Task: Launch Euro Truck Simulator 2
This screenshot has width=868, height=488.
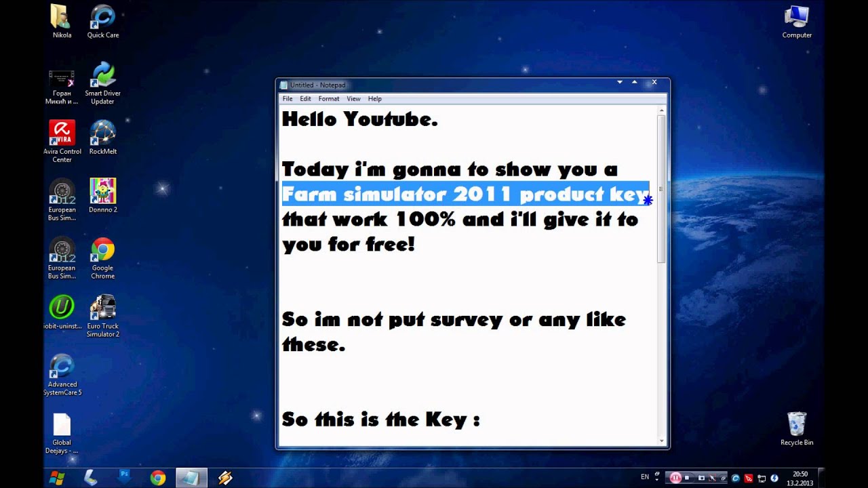Action: [103, 316]
